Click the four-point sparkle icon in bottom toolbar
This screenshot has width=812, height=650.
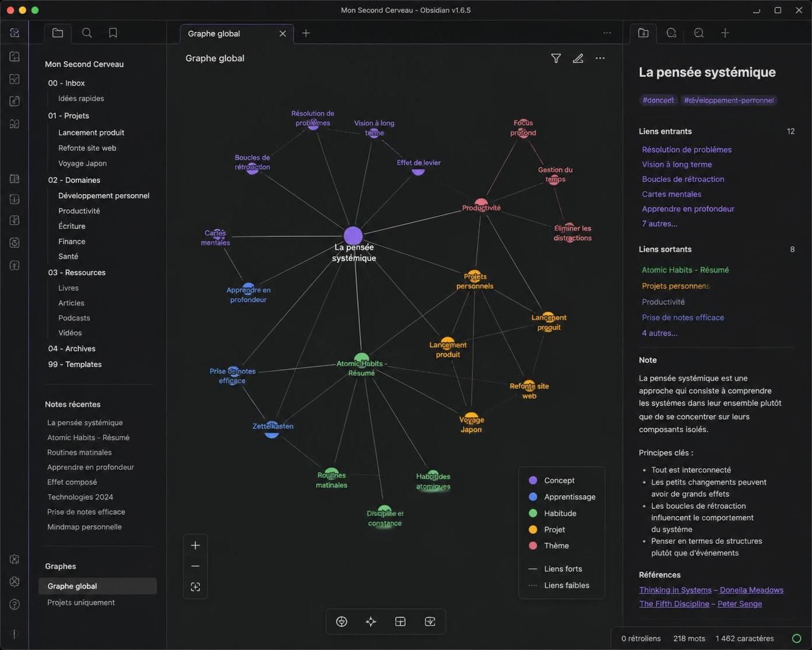point(371,622)
